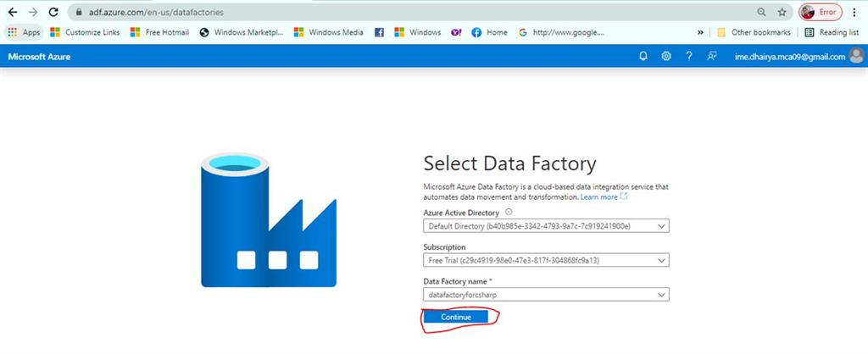
Task: Open the Windows Media bookmark
Action: point(329,32)
